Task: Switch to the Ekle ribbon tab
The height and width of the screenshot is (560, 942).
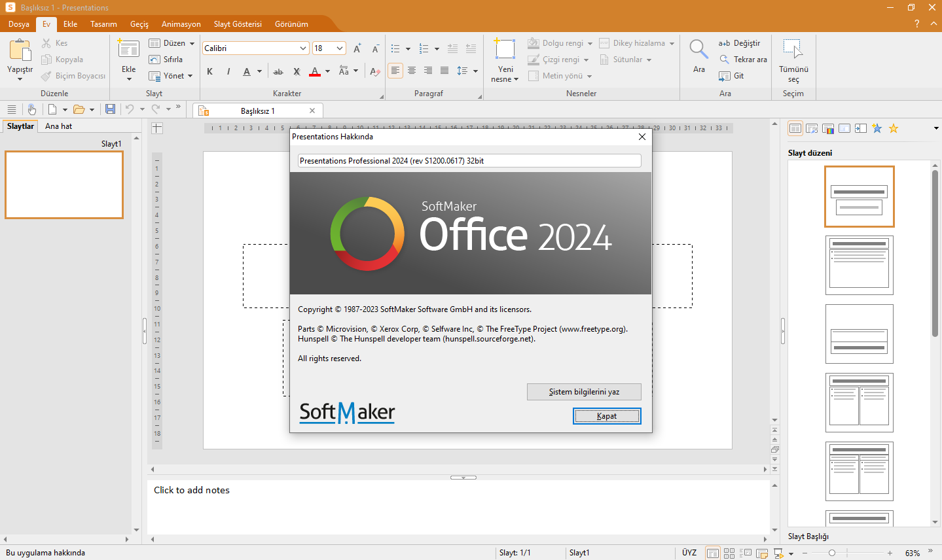Action: click(70, 24)
